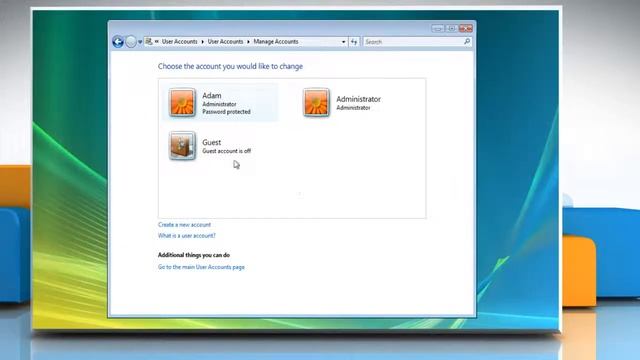Open address bar history dropdown
The width and height of the screenshot is (640, 360).
343,42
